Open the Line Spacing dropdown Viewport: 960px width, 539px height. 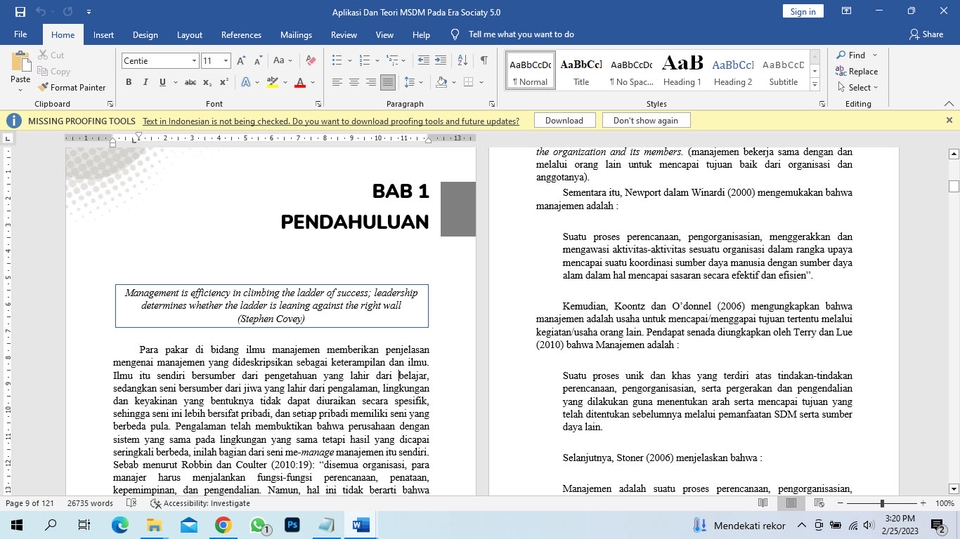414,82
